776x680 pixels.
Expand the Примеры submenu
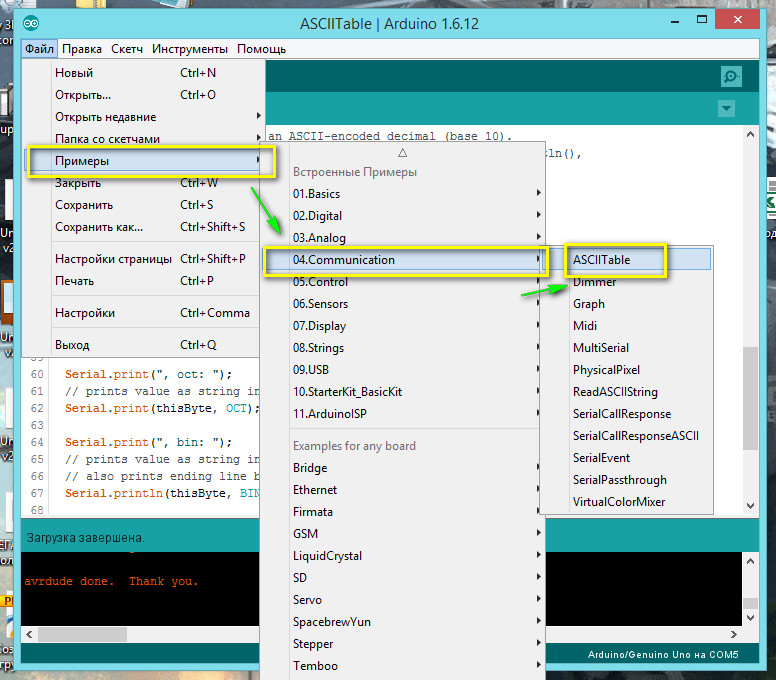pyautogui.click(x=144, y=161)
